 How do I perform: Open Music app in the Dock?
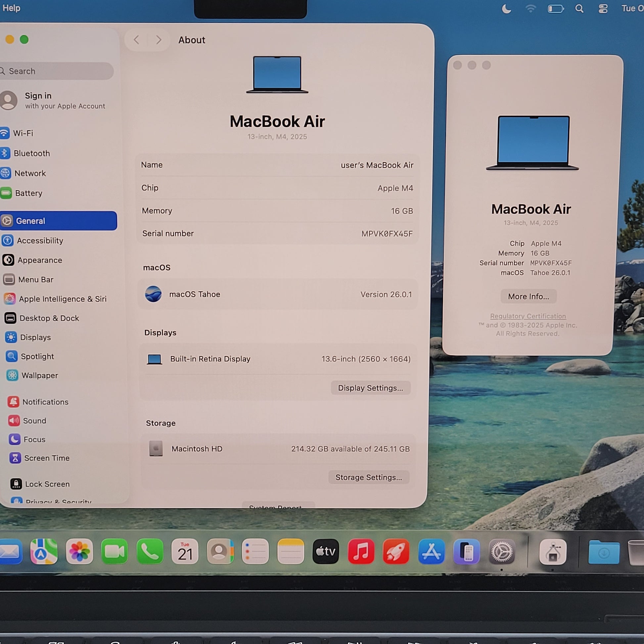pos(361,552)
